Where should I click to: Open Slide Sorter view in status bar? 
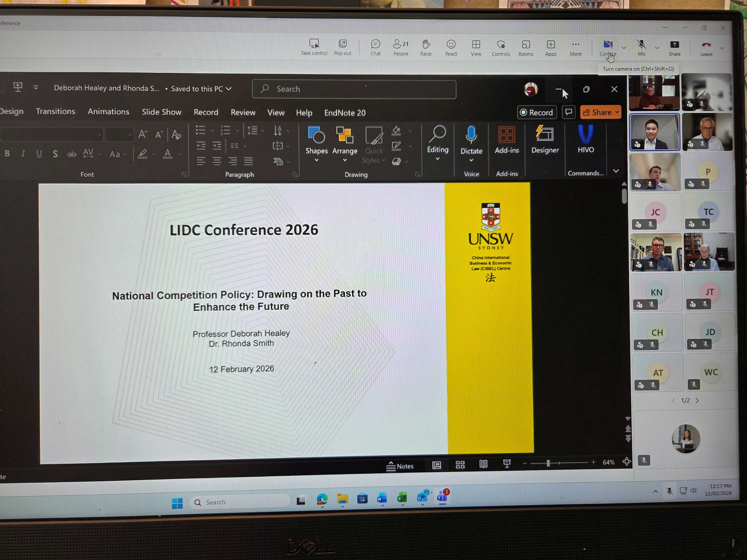[460, 465]
